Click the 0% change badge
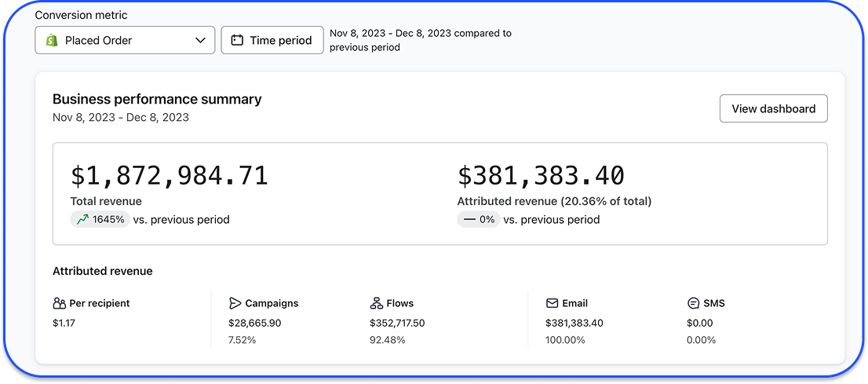This screenshot has width=868, height=384. click(478, 220)
